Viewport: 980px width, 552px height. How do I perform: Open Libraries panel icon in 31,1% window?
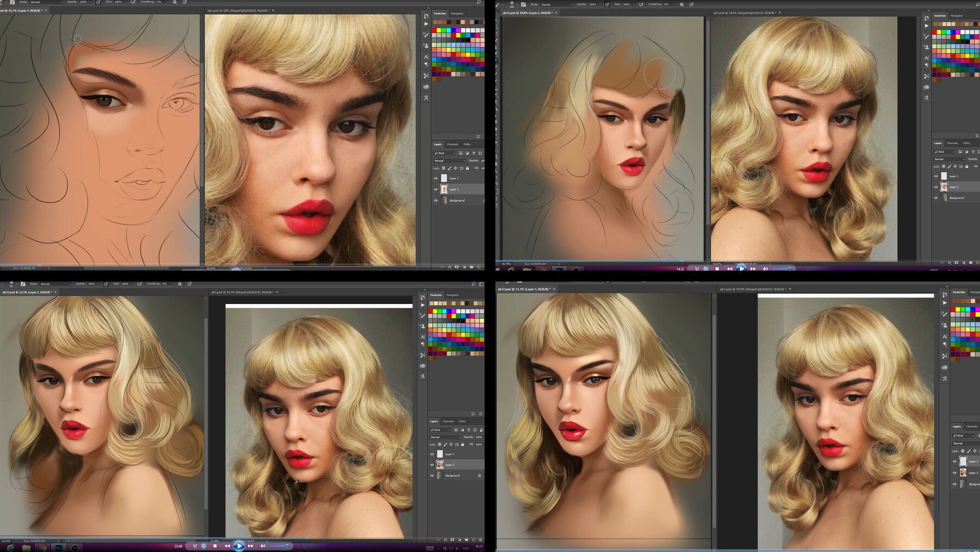[x=945, y=368]
